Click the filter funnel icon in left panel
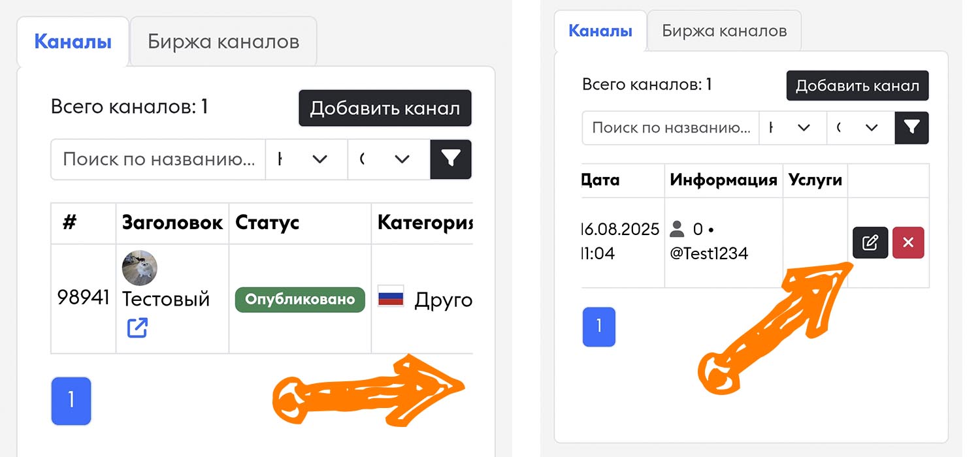The width and height of the screenshot is (980, 457). pos(451,159)
